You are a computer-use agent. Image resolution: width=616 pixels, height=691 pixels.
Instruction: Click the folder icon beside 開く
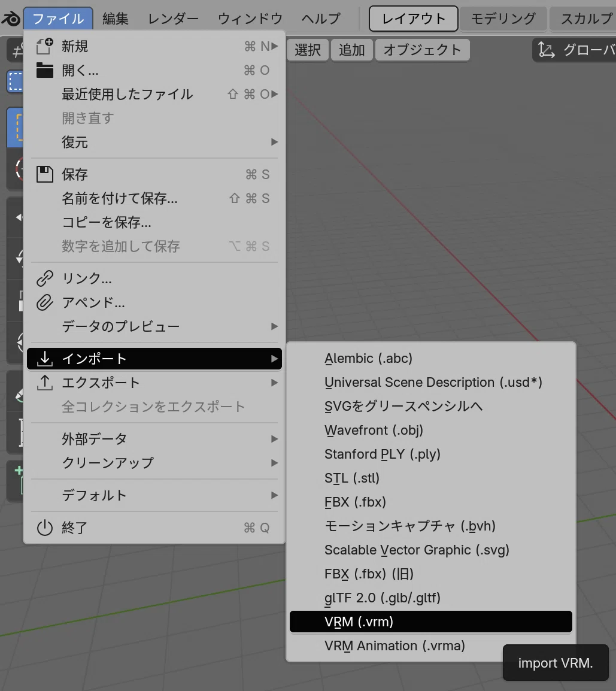44,70
